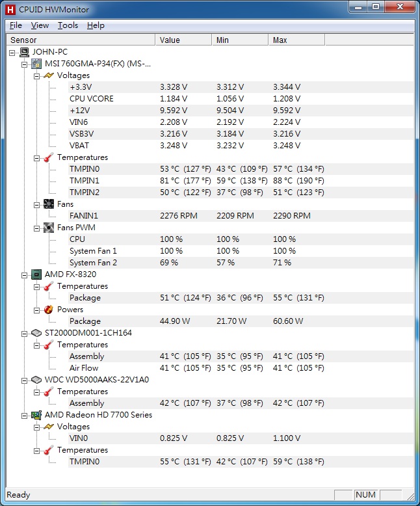
Task: Click the ST2000DM001 hard drive icon
Action: point(36,333)
